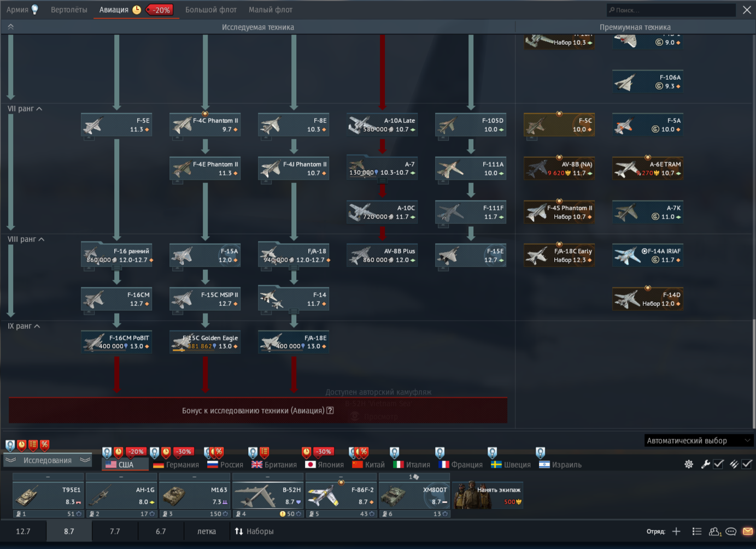The height and width of the screenshot is (549, 756).
Task: Click the Нанять экипаж button
Action: click(x=488, y=495)
